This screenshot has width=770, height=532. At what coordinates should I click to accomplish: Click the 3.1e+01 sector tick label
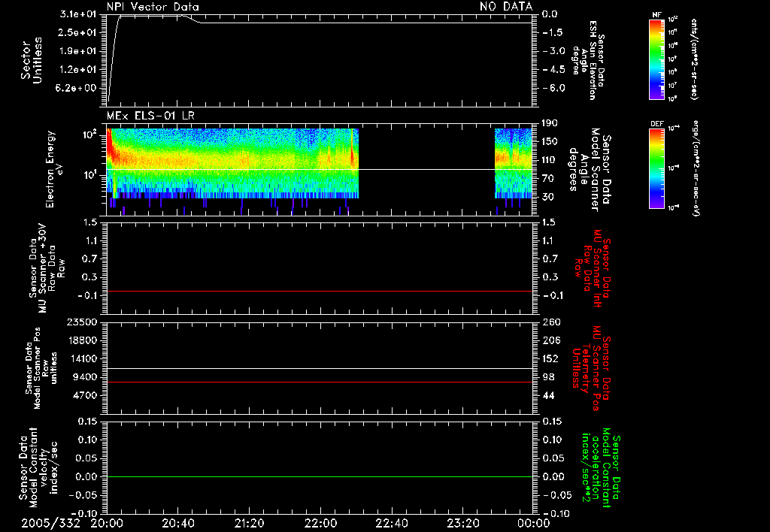tap(77, 14)
